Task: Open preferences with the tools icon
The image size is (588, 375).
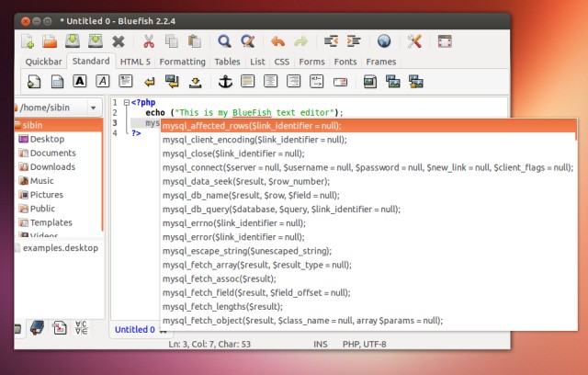Action: 414,41
